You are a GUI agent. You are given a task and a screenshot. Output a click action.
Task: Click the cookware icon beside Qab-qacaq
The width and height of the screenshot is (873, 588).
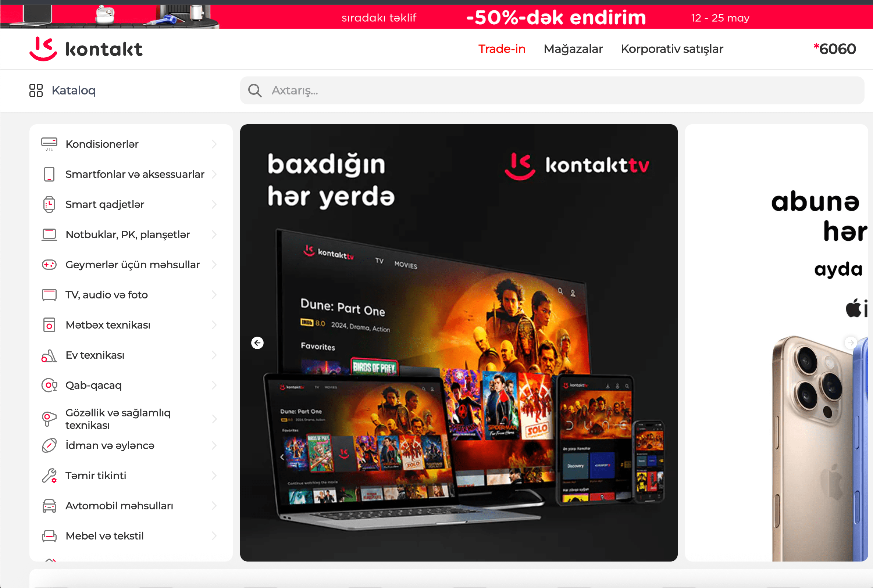(x=49, y=386)
